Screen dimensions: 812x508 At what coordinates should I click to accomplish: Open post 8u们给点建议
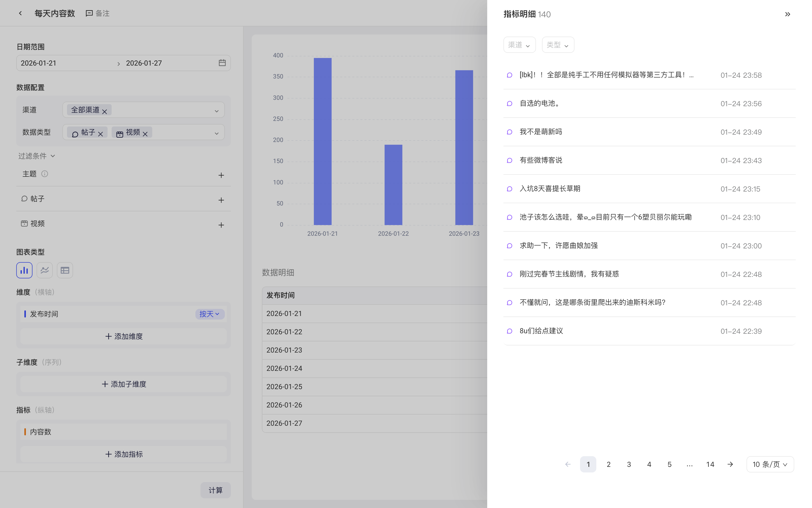(649, 331)
